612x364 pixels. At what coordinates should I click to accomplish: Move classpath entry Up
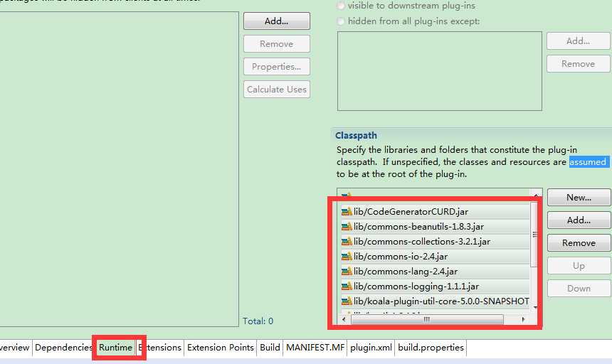tap(579, 266)
